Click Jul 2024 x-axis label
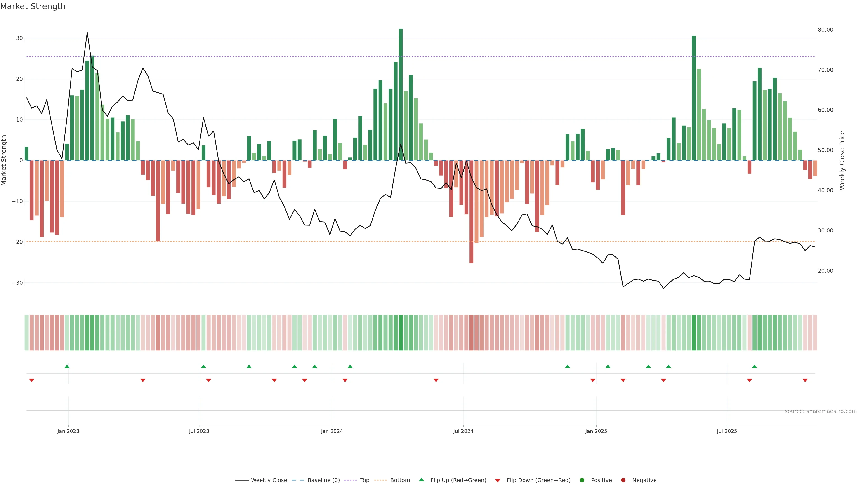Screen dimensions: 868x488 click(x=463, y=431)
